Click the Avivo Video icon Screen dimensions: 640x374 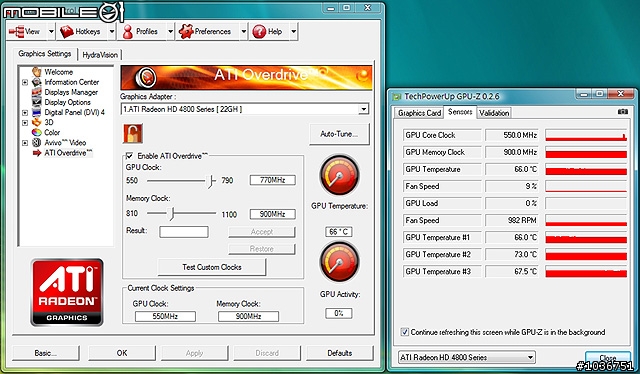37,142
